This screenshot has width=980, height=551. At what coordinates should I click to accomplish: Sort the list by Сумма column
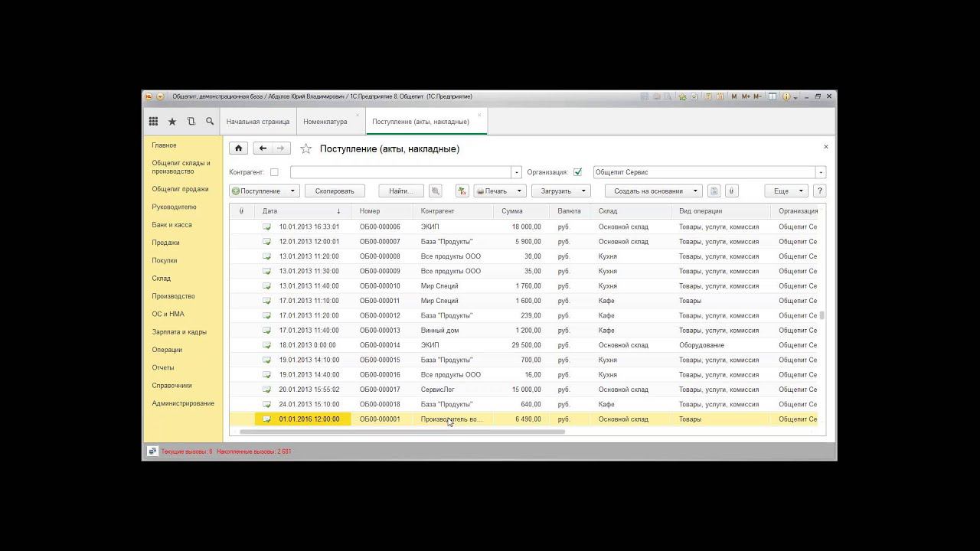521,211
